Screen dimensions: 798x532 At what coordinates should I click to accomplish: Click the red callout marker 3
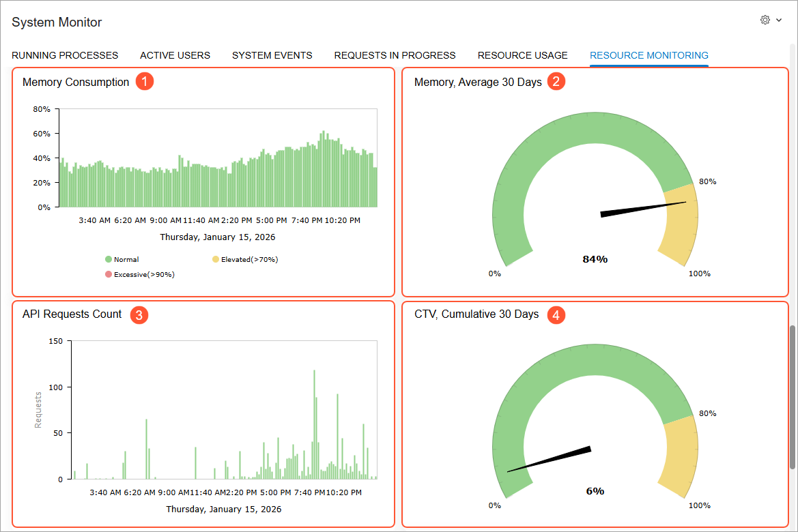pos(139,315)
